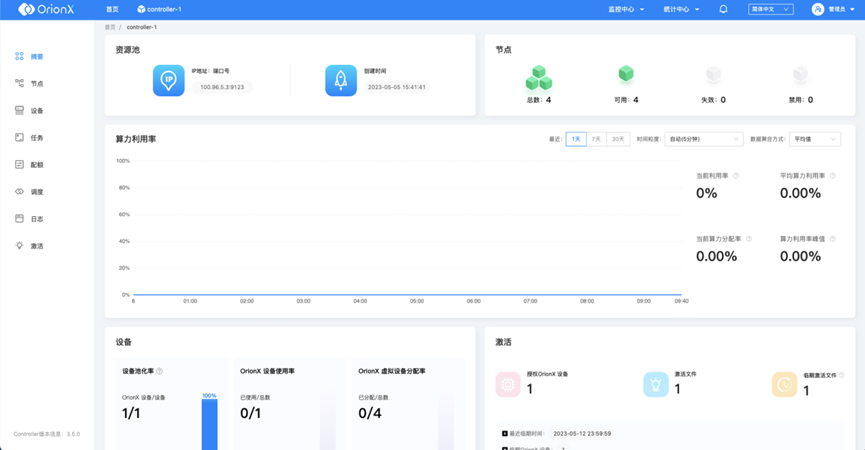Image resolution: width=865 pixels, height=450 pixels.
Task: Click the 1/1 OrionX 设备/设备 value
Action: [131, 413]
